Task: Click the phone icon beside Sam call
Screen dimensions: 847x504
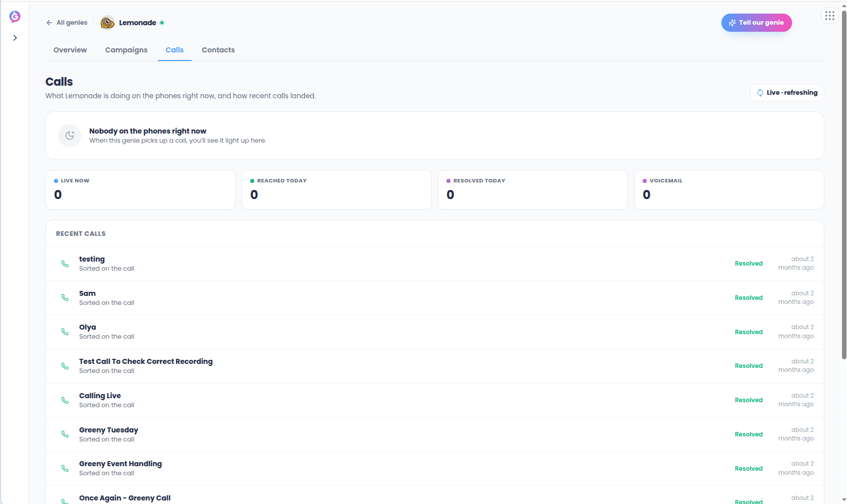Action: pyautogui.click(x=65, y=298)
